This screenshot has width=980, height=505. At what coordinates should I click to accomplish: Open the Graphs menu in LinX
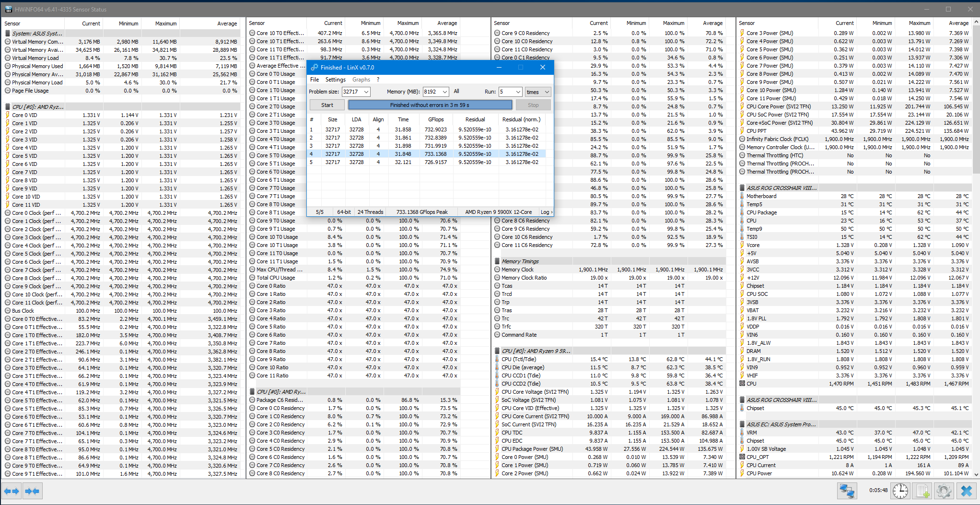coord(362,80)
